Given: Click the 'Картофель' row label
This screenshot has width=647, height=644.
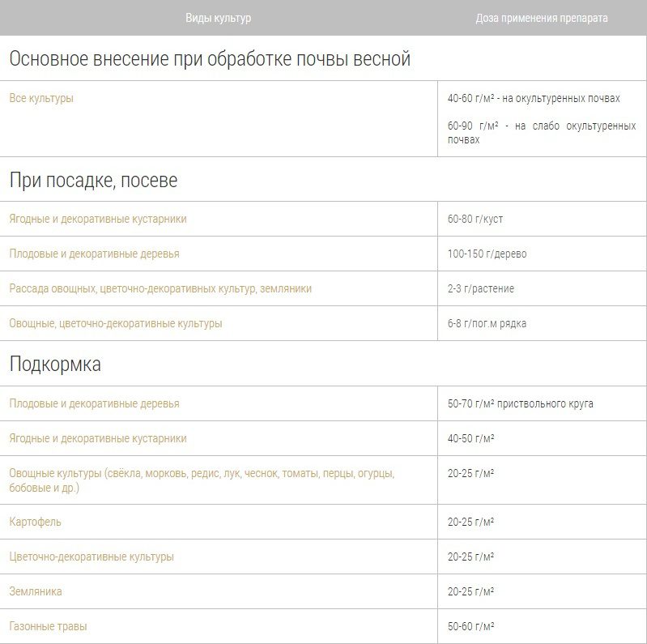Looking at the screenshot, I should click(x=35, y=522).
